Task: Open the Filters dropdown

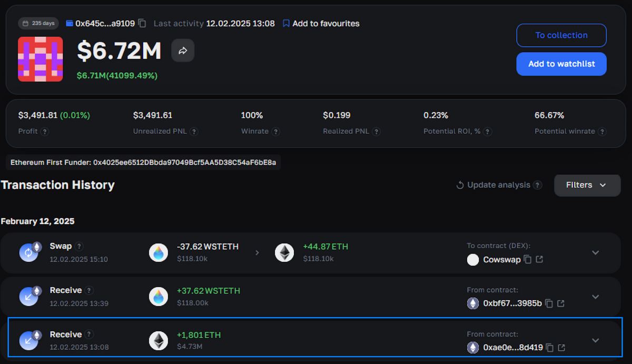Action: click(x=587, y=185)
